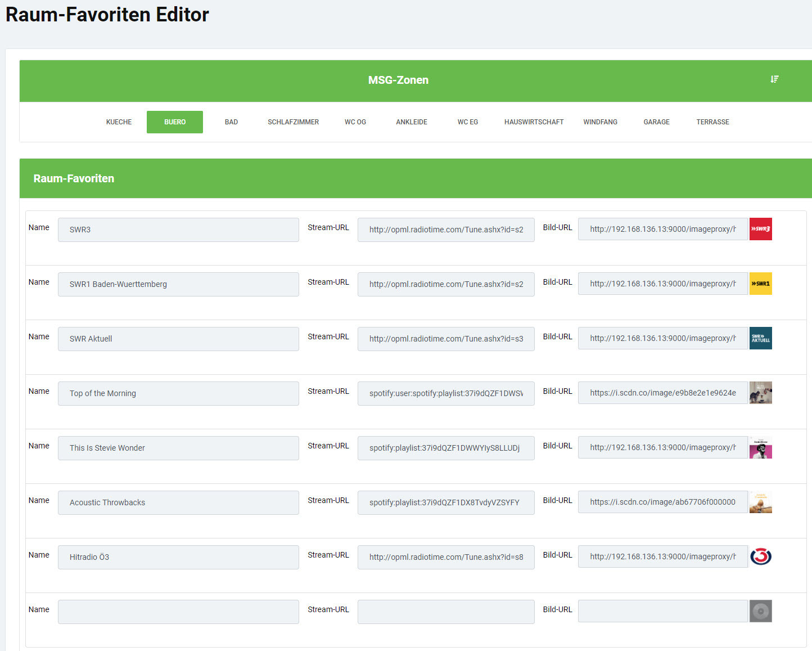Viewport: 812px width, 651px height.
Task: Click the Acoustic Throwbacks cover image
Action: coord(761,502)
